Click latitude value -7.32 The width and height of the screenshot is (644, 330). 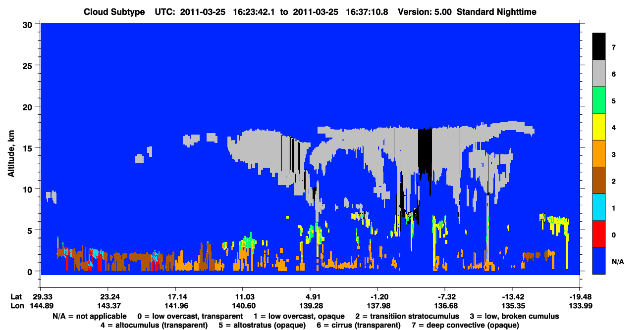pyautogui.click(x=445, y=297)
